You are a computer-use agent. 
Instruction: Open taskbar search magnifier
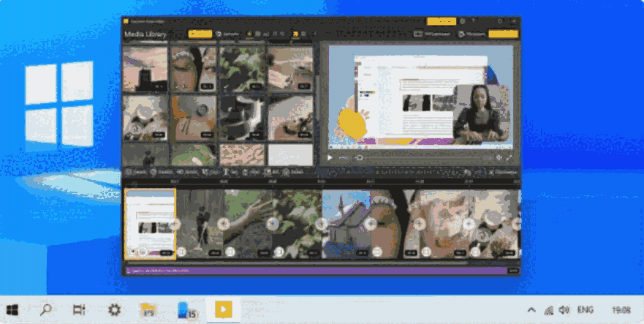click(45, 309)
